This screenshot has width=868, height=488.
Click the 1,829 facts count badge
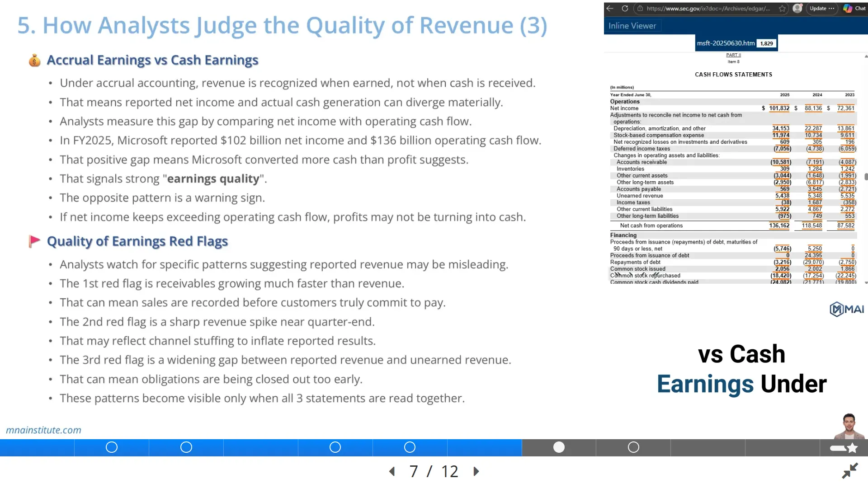click(766, 43)
